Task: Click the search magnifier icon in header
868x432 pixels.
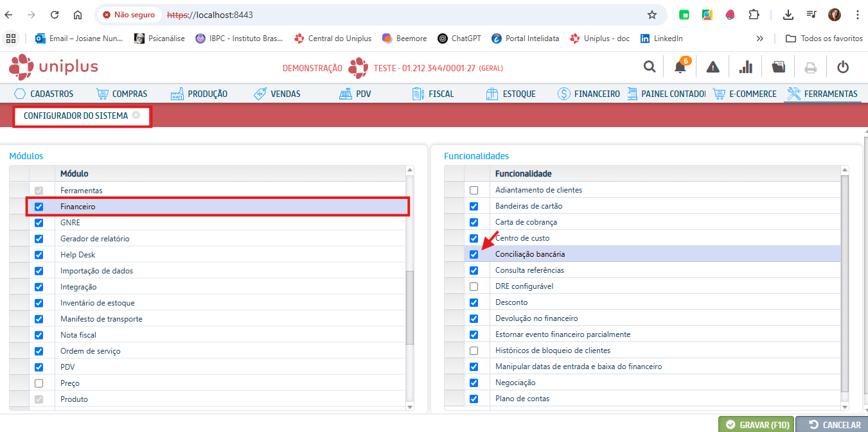Action: click(650, 67)
